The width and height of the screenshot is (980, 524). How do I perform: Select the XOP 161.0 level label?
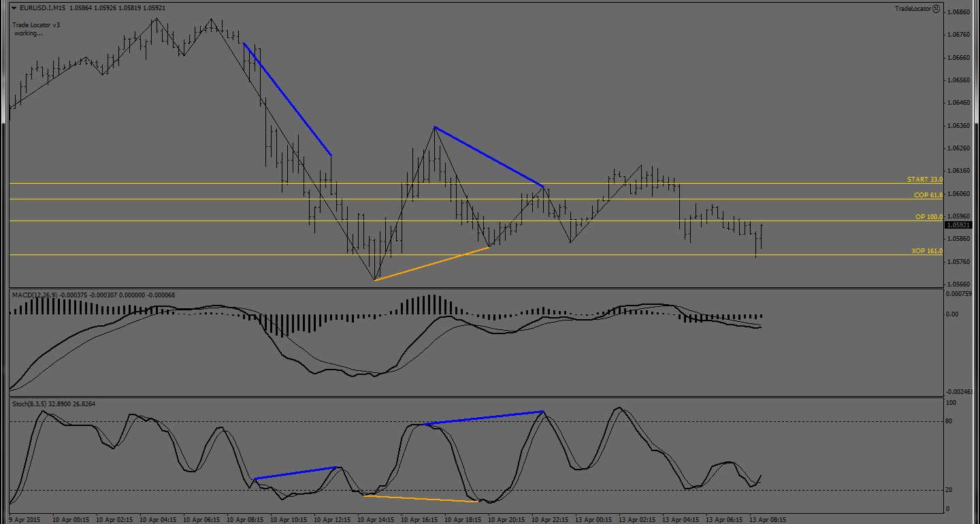pyautogui.click(x=927, y=251)
